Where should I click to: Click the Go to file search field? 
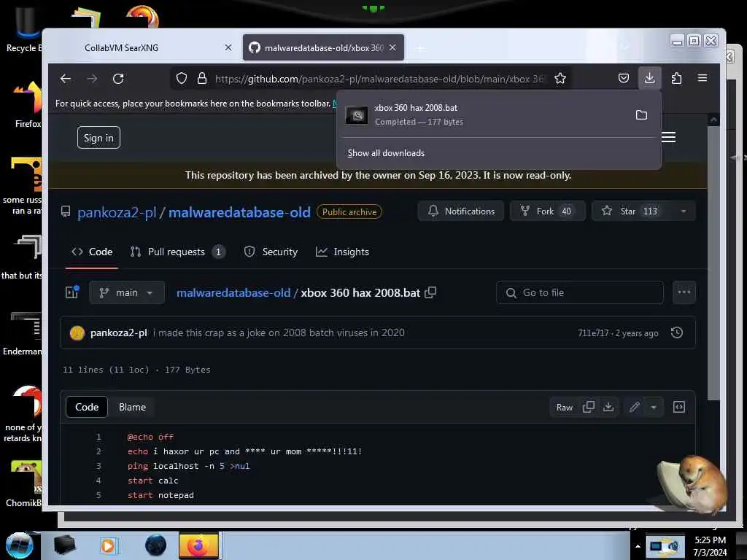click(580, 292)
